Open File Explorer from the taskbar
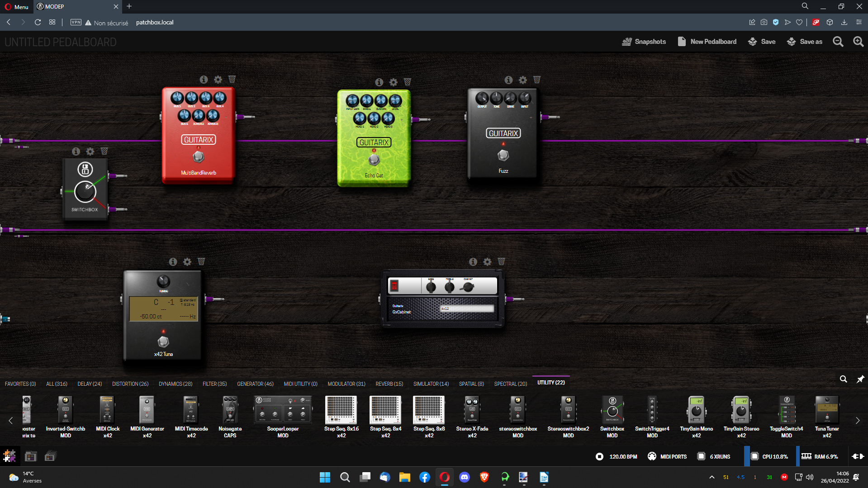868x488 pixels. coord(404,477)
